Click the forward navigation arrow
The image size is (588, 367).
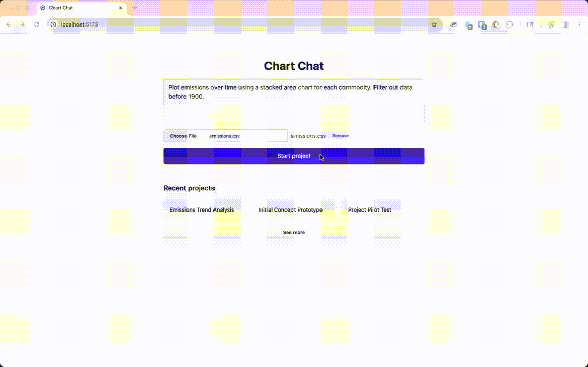[x=22, y=24]
